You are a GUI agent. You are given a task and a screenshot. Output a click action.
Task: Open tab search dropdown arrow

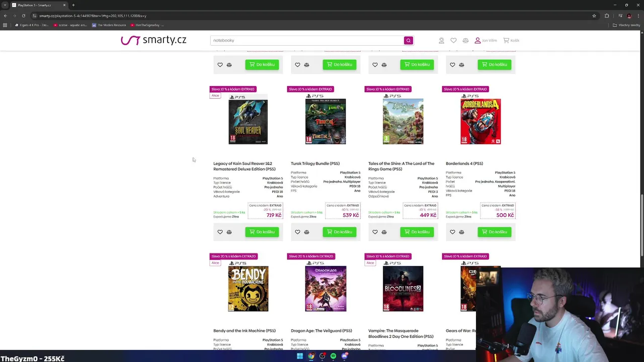(x=5, y=5)
